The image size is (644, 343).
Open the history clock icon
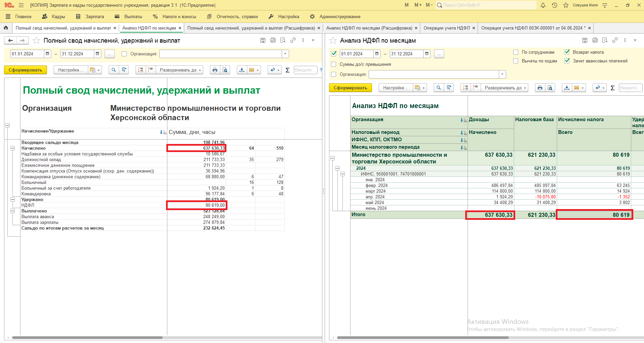coord(554,5)
